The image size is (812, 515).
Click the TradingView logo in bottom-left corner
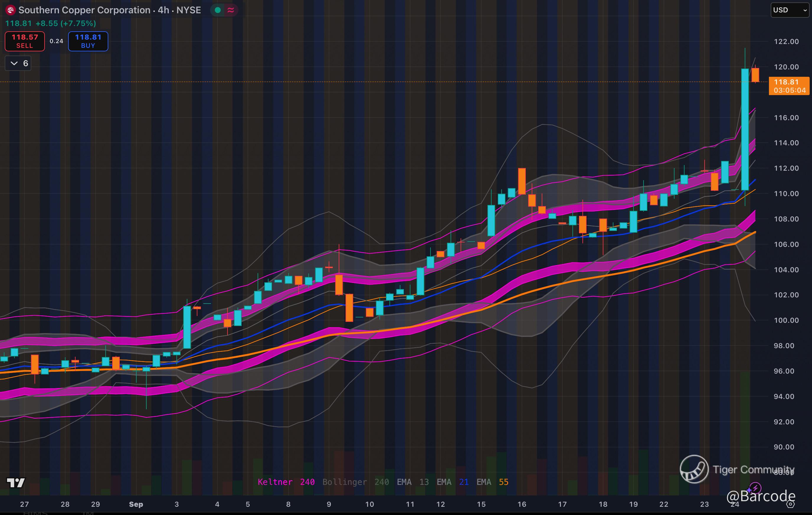coord(16,483)
